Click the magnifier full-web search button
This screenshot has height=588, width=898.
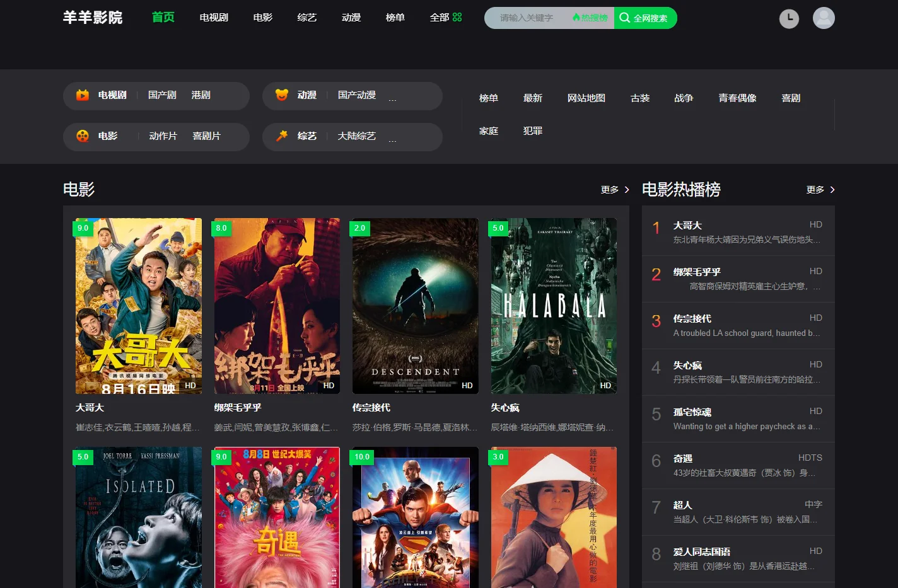pyautogui.click(x=645, y=18)
